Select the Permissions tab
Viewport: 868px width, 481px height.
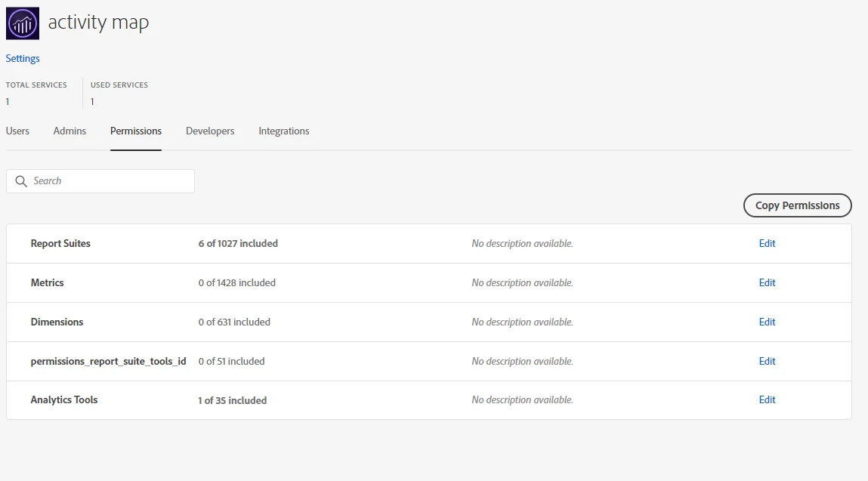(136, 131)
